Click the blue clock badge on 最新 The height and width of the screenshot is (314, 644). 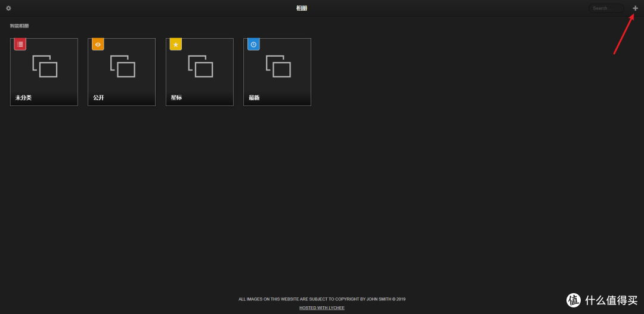253,44
